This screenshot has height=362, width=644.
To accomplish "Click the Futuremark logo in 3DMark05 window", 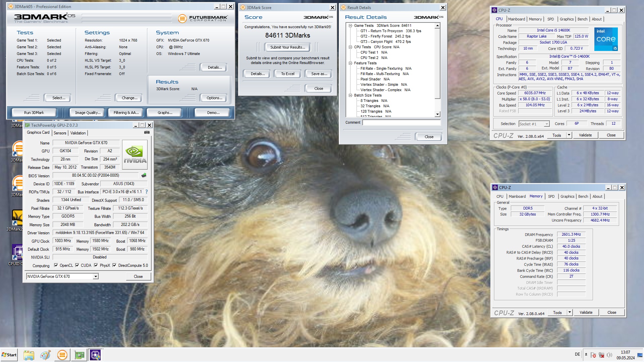I will [203, 18].
